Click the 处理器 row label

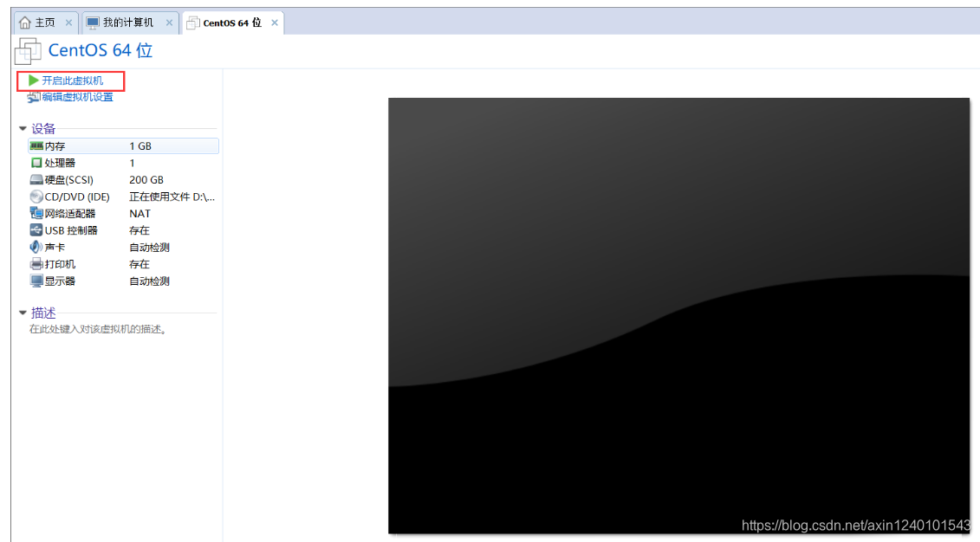pyautogui.click(x=60, y=163)
